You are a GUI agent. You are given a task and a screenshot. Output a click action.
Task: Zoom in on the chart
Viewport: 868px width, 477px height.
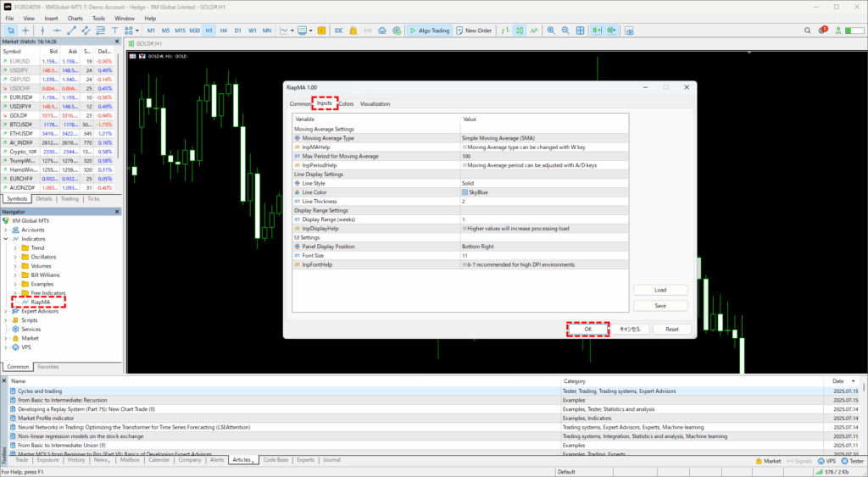click(551, 31)
